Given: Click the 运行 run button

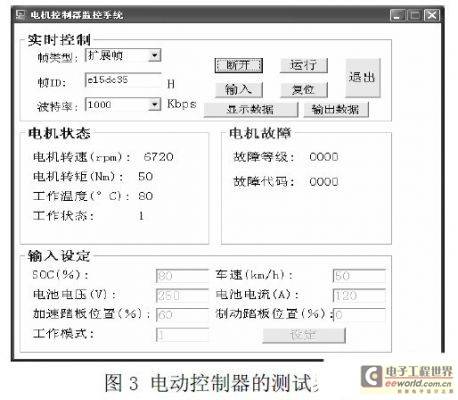Looking at the screenshot, I should tap(304, 65).
